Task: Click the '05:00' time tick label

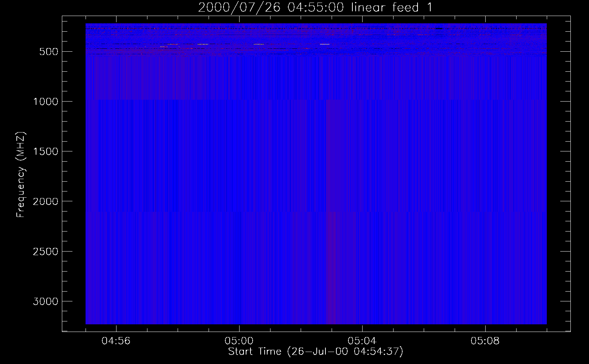Action: (239, 341)
